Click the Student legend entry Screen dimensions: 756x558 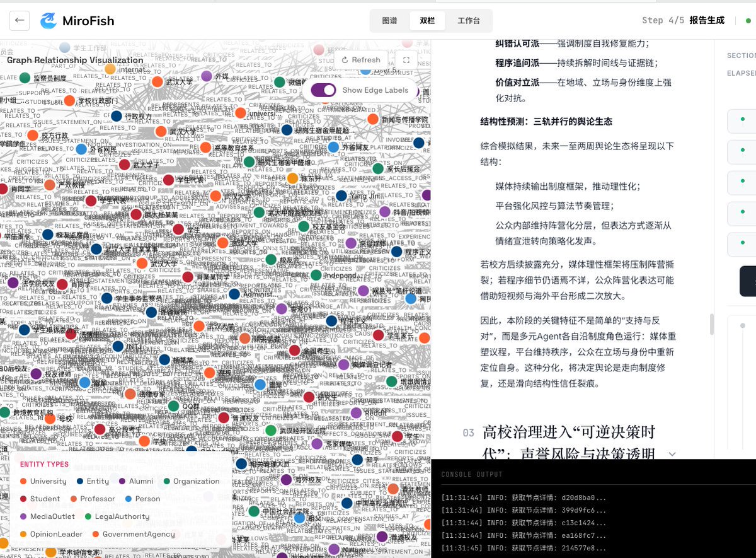pyautogui.click(x=40, y=499)
